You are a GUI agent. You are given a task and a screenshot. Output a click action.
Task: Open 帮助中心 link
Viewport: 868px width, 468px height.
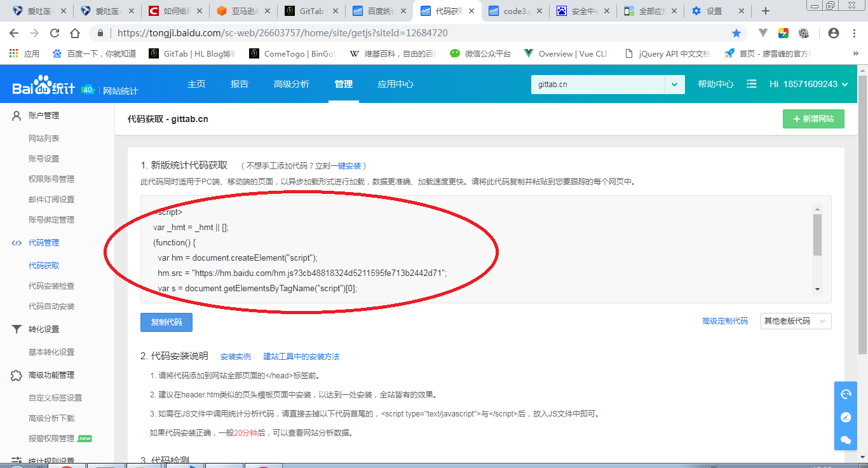coord(715,84)
